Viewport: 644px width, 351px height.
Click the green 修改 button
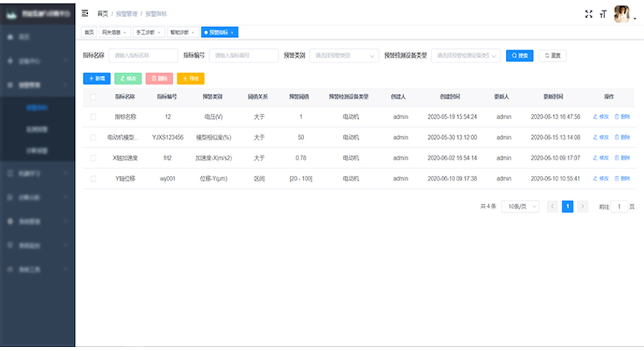pyautogui.click(x=128, y=79)
